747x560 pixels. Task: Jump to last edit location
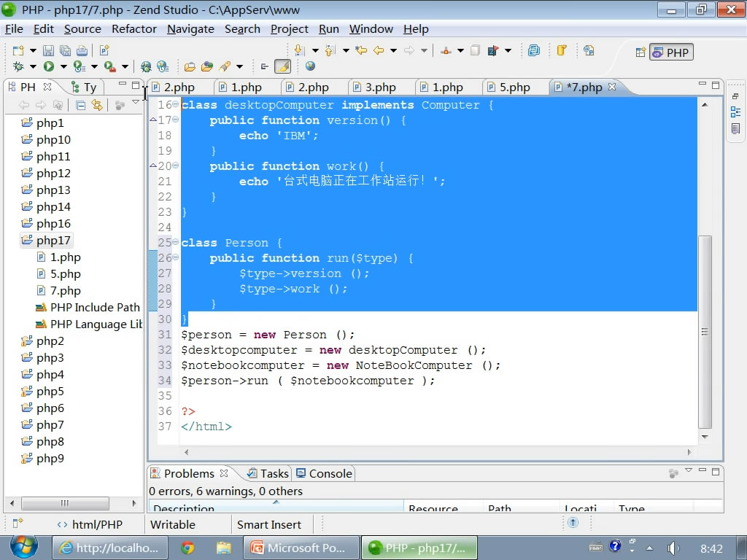coord(361,50)
